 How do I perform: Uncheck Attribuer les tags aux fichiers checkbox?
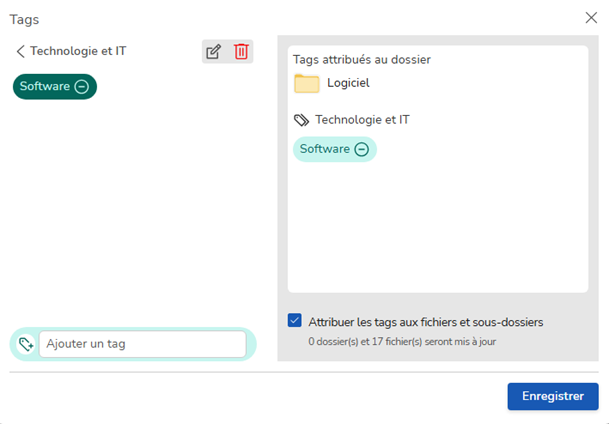pyautogui.click(x=295, y=321)
